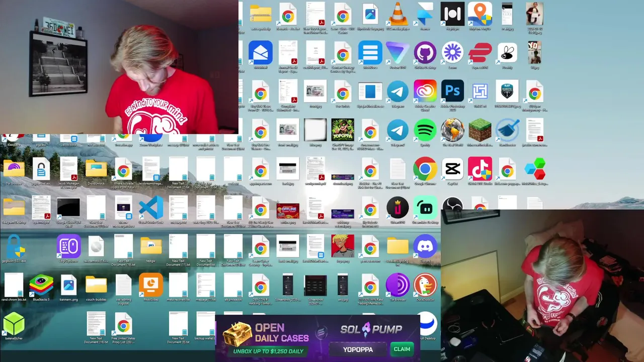
Task: Open the Fruitfly app icon
Action: [x=507, y=53]
